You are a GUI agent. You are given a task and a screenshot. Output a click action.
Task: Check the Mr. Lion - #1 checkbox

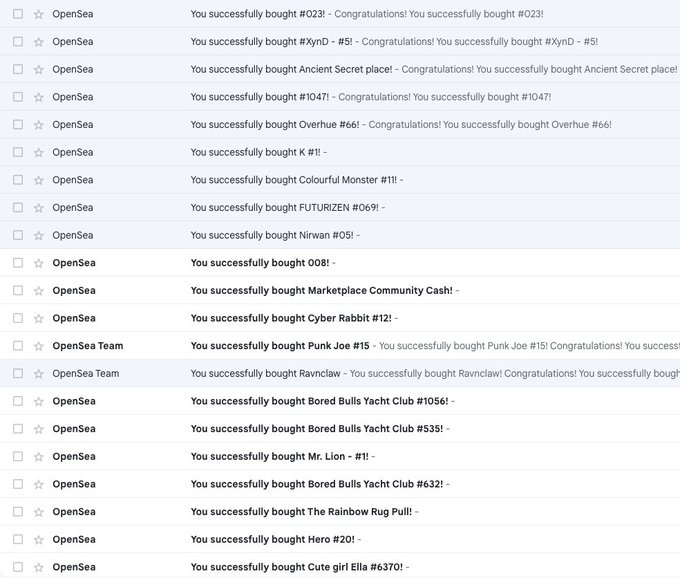(18, 457)
